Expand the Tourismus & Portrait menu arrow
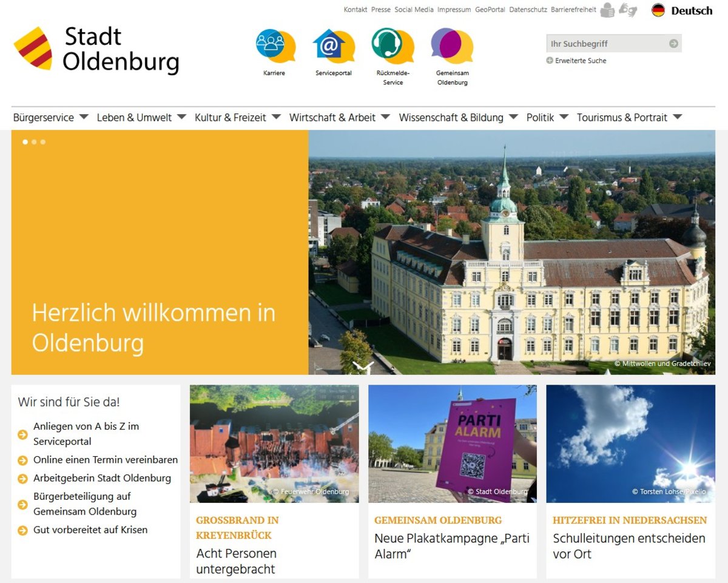Screen dimensions: 728x583 pos(678,117)
